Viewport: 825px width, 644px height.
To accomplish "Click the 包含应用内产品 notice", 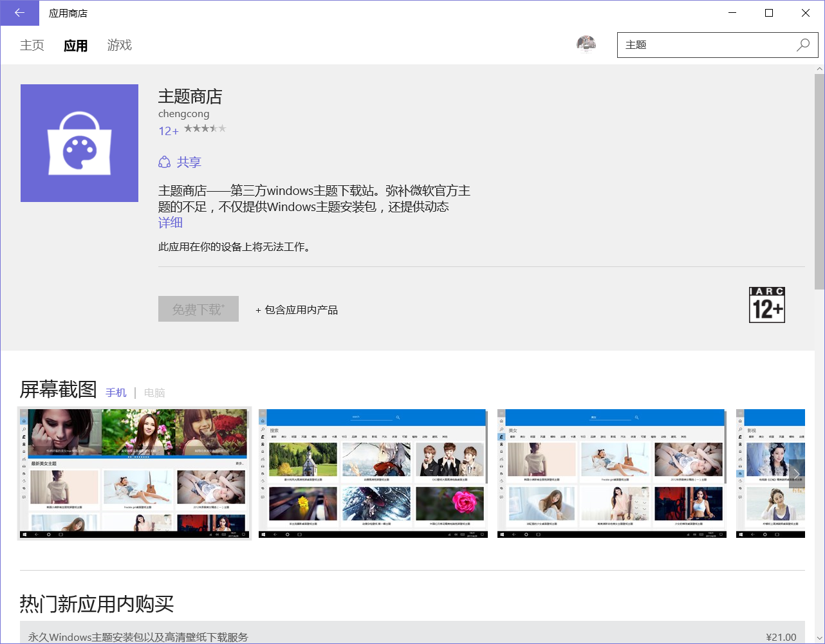I will click(297, 309).
